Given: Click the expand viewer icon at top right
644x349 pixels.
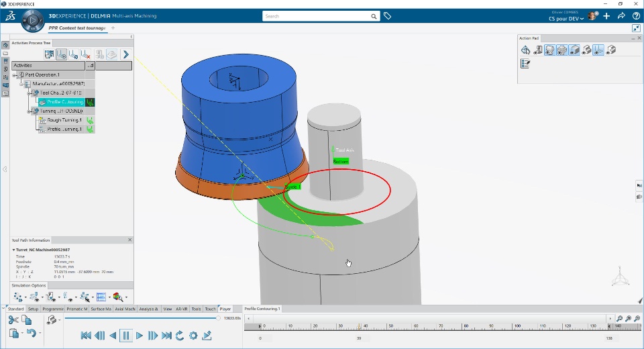Looking at the screenshot, I should click(x=636, y=28).
